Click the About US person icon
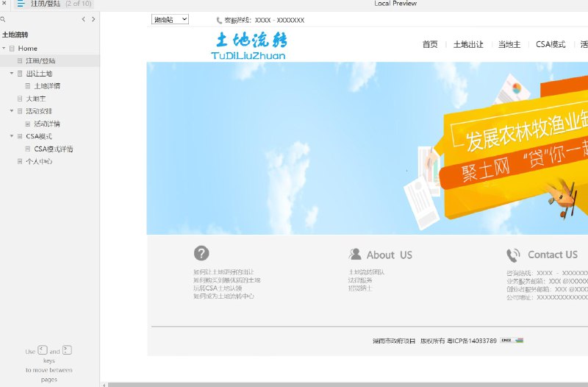 point(355,255)
